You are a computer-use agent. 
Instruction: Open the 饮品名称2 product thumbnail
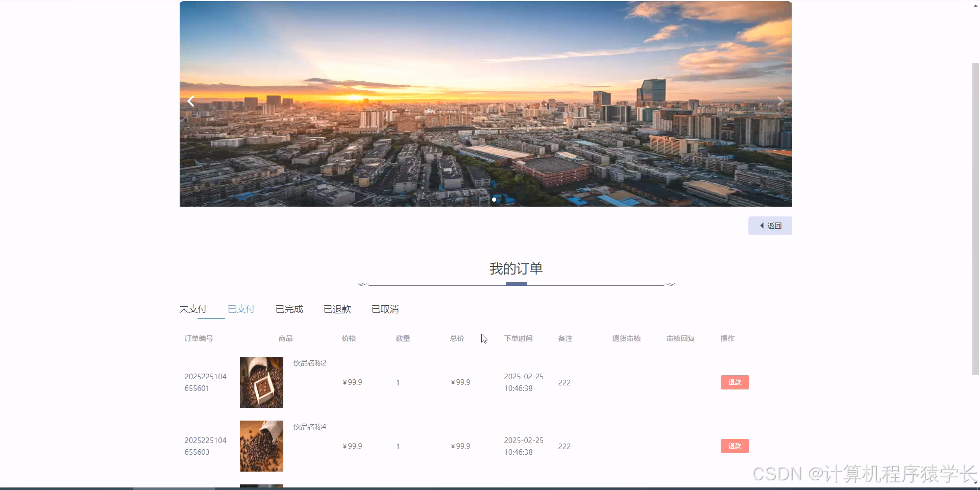(x=261, y=382)
